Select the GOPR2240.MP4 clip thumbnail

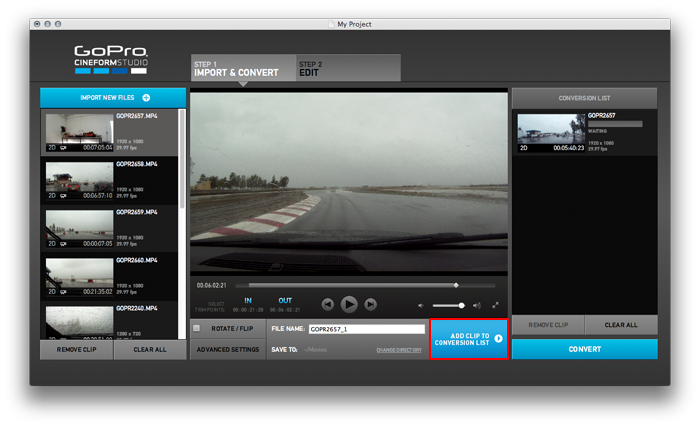coord(79,322)
